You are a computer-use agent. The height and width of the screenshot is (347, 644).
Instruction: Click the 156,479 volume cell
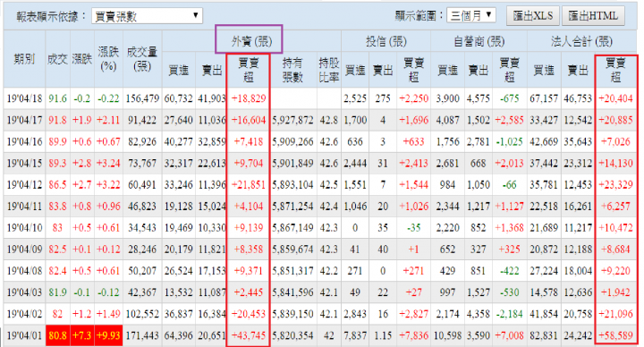(142, 98)
